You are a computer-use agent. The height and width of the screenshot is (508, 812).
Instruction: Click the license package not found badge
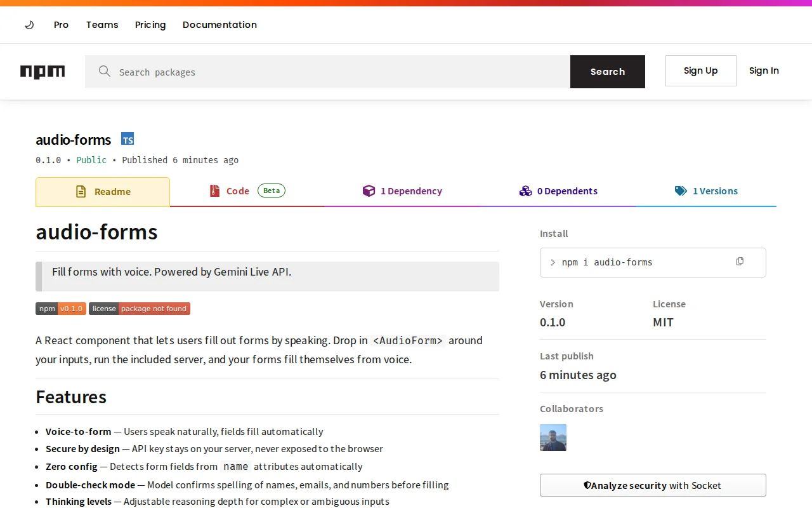(140, 309)
